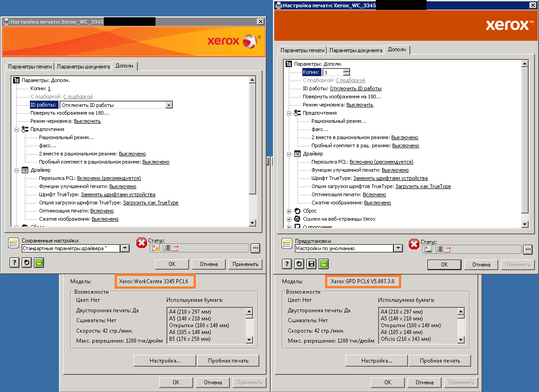The image size is (539, 392).
Task: Collapse Предпочтения node in right tree
Action: click(x=289, y=113)
